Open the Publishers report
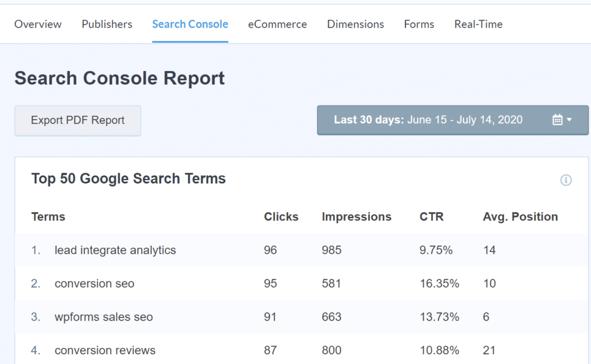Viewport: 591px width, 364px height. (x=106, y=24)
